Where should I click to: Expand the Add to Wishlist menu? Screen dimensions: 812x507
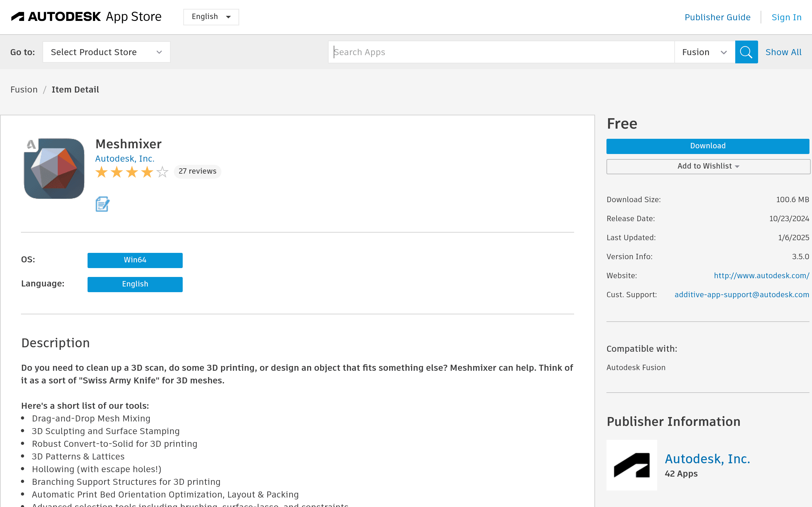pyautogui.click(x=708, y=166)
